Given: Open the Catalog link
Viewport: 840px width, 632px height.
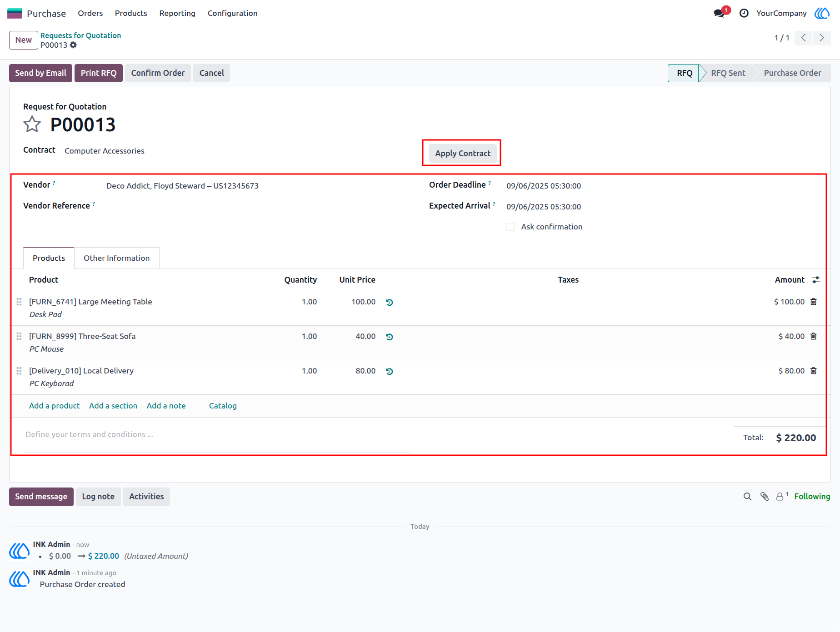Looking at the screenshot, I should (x=223, y=406).
